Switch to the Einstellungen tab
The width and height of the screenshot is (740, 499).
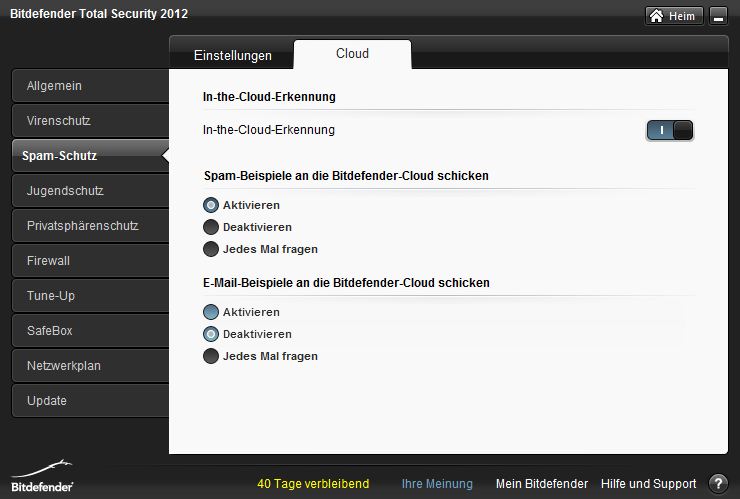[x=233, y=55]
